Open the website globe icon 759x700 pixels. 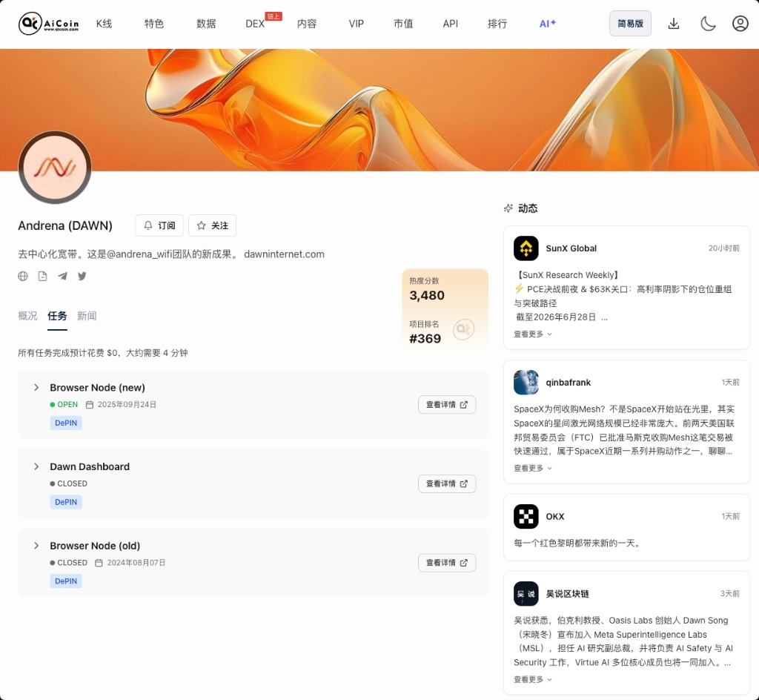[x=23, y=276]
